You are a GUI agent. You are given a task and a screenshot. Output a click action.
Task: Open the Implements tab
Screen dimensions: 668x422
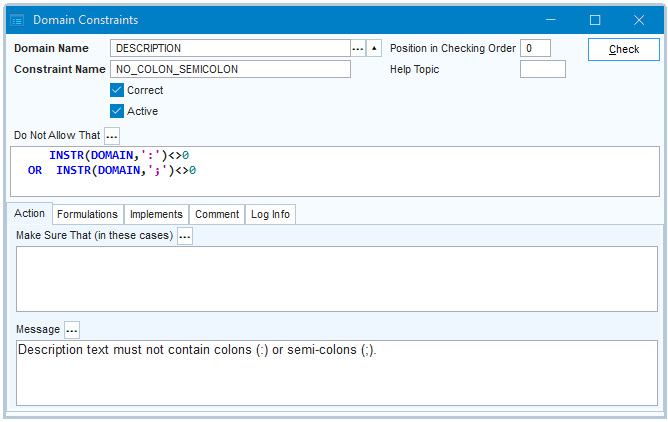[x=156, y=214]
